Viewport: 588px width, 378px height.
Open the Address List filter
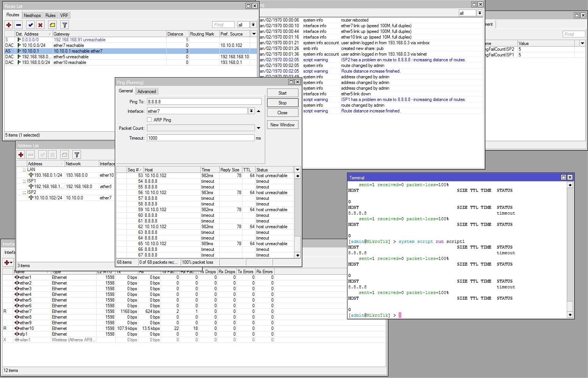77,154
